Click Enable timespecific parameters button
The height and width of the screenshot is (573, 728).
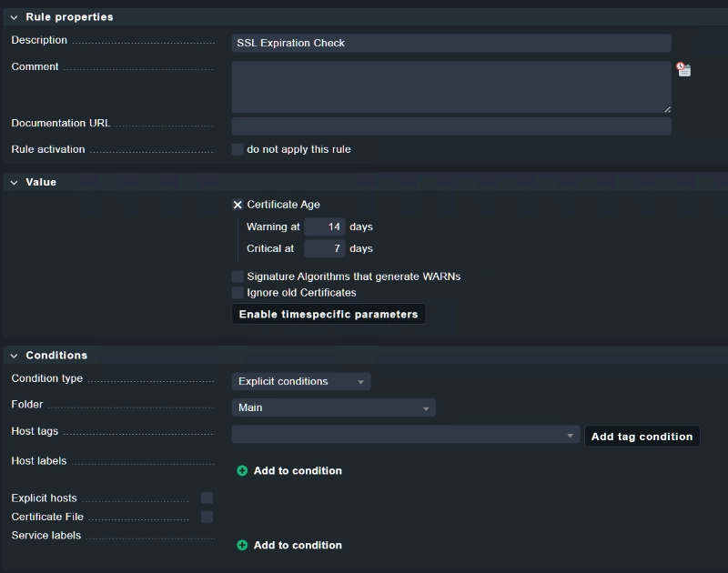329,315
